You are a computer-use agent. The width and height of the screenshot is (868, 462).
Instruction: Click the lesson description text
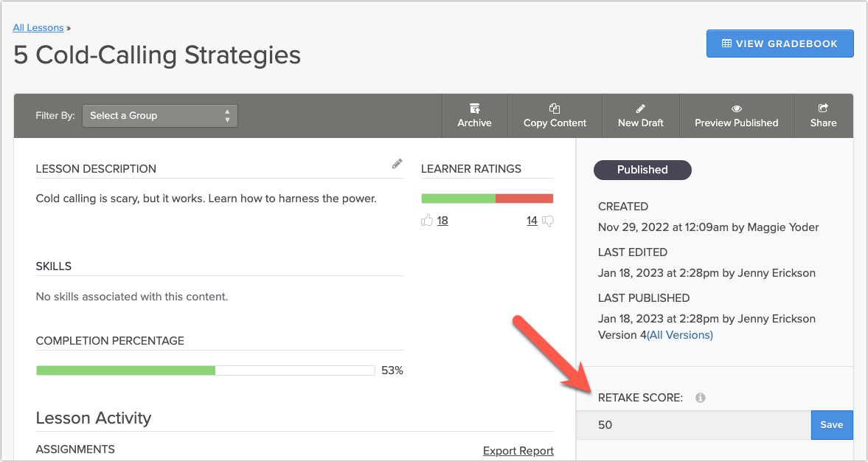(x=206, y=199)
